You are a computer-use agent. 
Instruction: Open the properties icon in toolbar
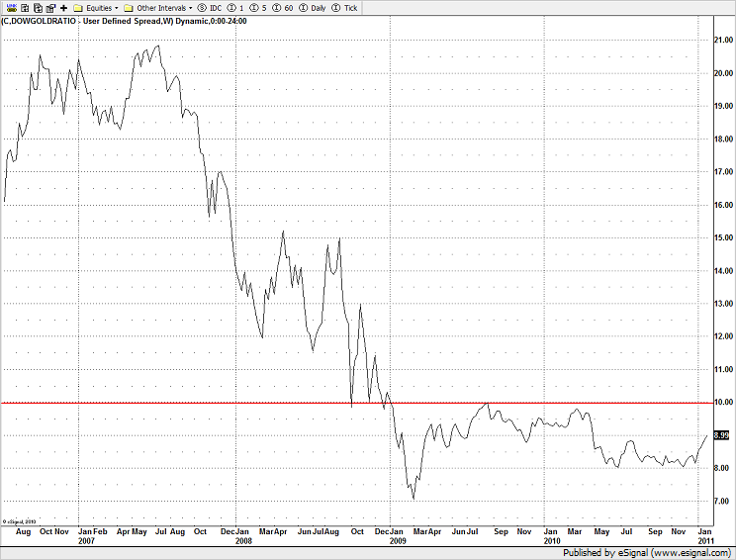(x=50, y=8)
